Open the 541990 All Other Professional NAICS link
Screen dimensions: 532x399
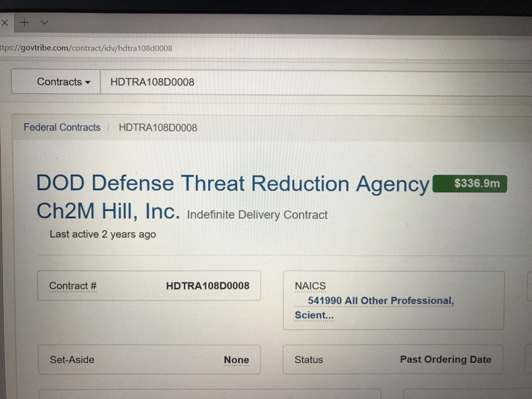pos(380,301)
